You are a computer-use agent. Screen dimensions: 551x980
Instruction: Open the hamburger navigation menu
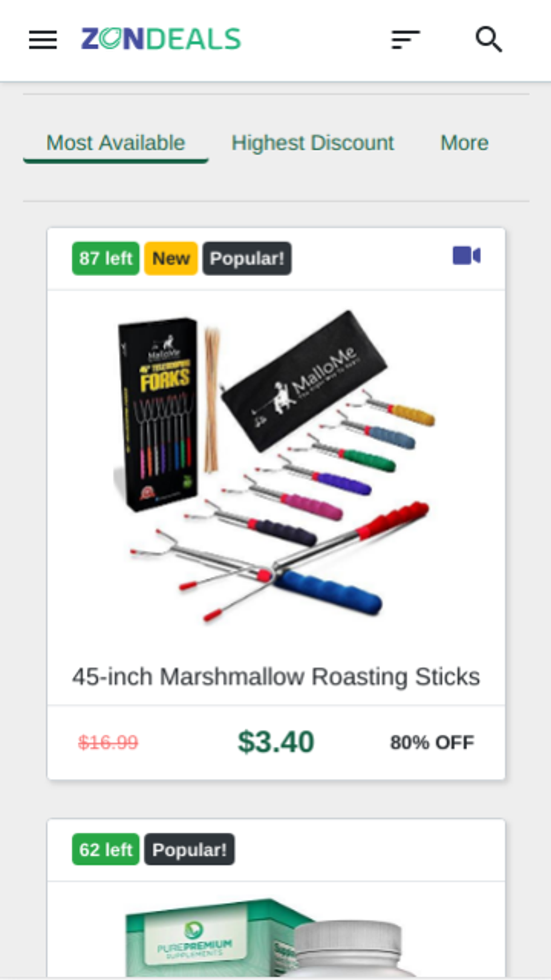click(43, 40)
